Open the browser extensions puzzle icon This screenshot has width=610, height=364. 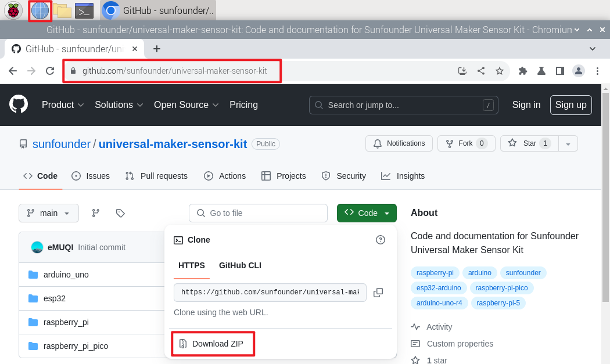click(x=522, y=71)
